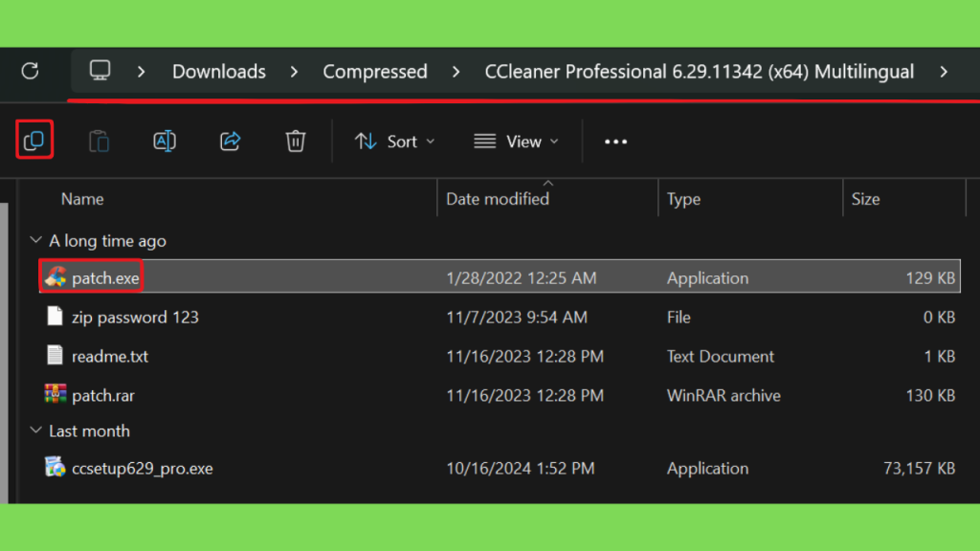Select the patch.exe application icon
980x551 pixels.
56,277
